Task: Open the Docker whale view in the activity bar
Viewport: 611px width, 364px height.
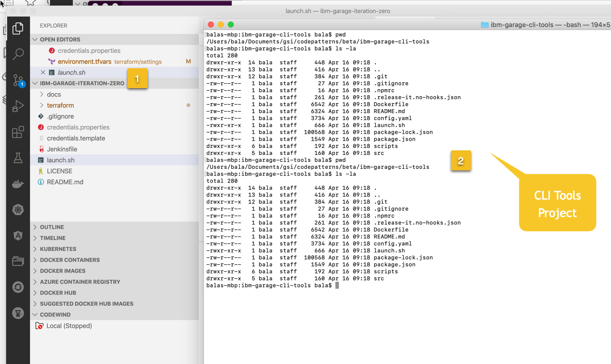Action: (x=18, y=184)
